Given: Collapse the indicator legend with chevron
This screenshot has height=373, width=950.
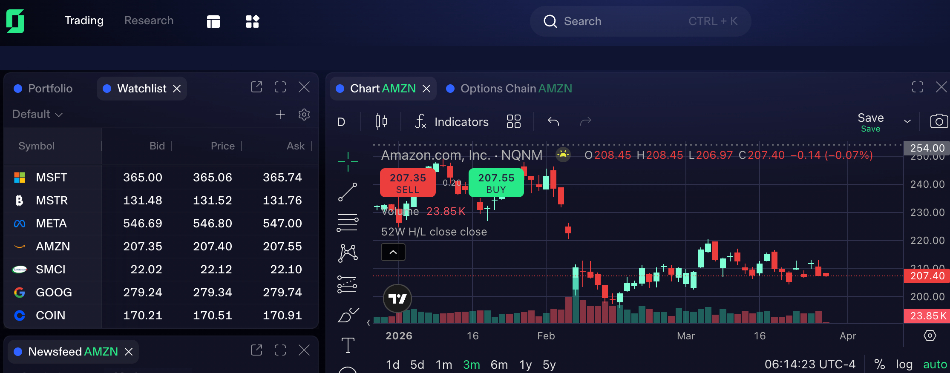Looking at the screenshot, I should click(393, 253).
